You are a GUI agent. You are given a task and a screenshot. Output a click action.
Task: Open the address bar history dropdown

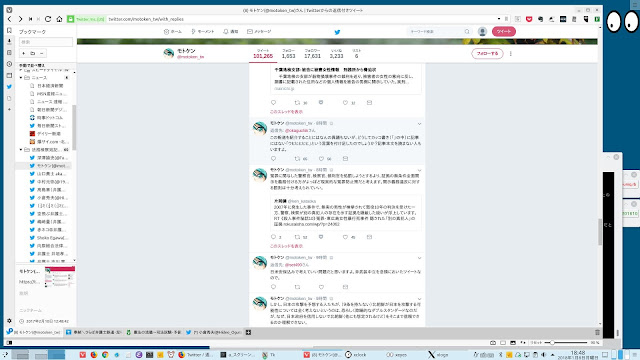[x=499, y=19]
